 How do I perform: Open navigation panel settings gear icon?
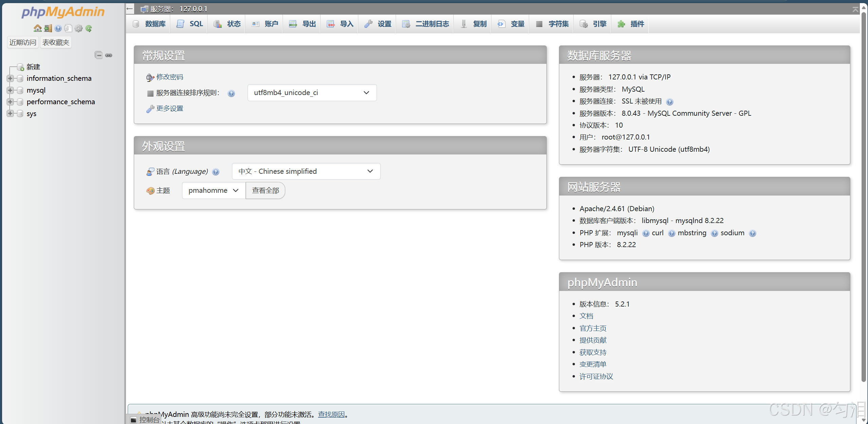(78, 28)
